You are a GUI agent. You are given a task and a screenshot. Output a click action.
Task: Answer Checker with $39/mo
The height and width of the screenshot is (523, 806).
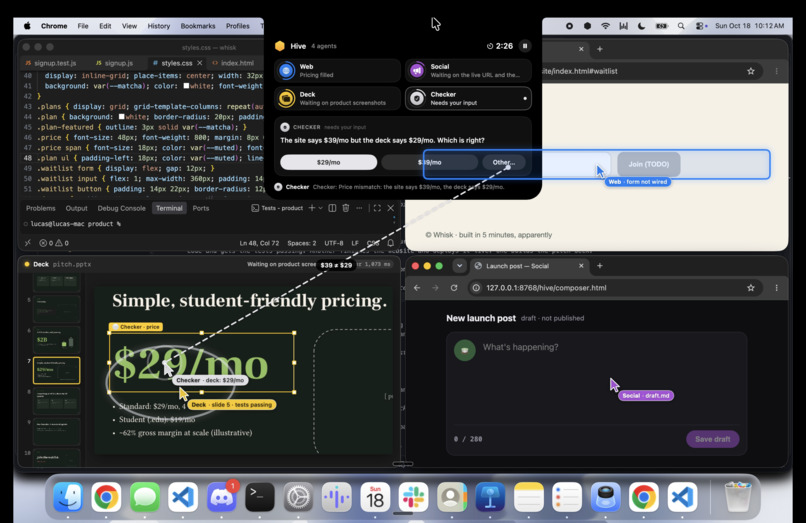click(x=430, y=162)
